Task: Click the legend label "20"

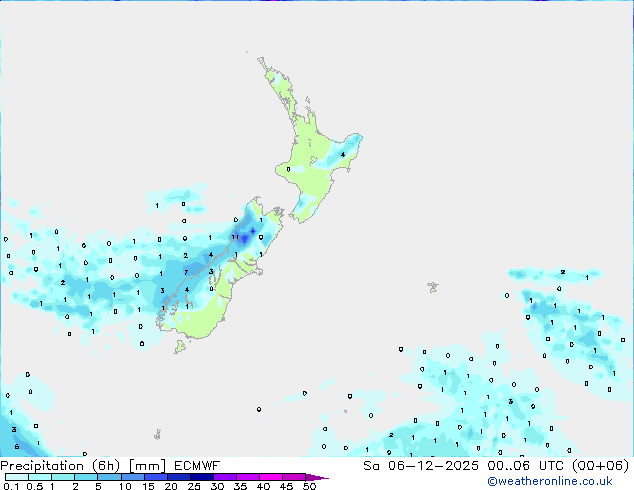Action: [x=171, y=486]
